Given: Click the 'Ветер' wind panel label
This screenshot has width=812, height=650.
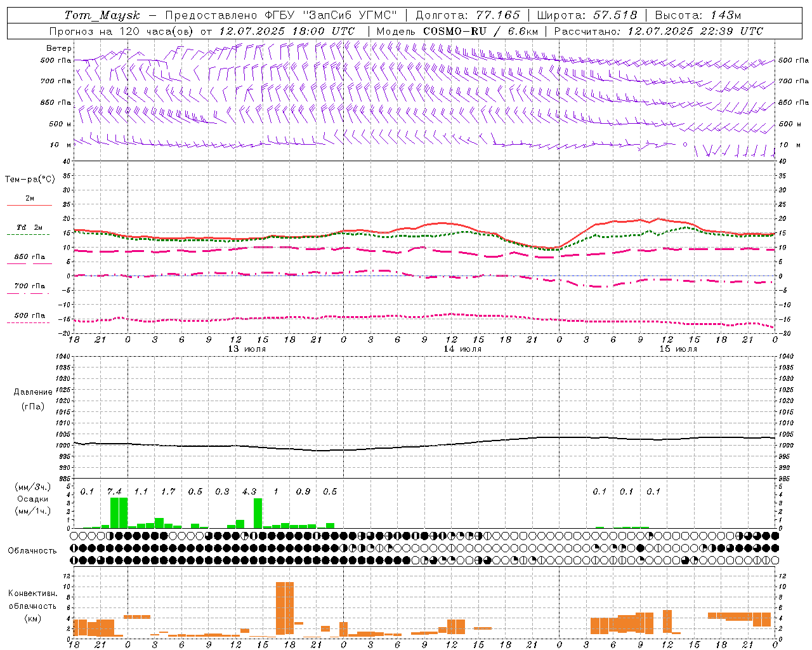Looking at the screenshot, I should pyautogui.click(x=59, y=48).
